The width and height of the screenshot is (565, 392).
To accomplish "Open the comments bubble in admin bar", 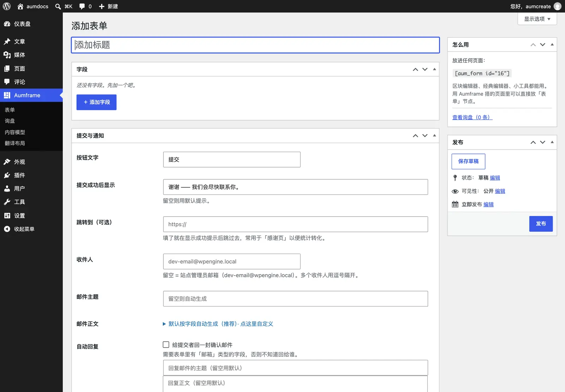I will point(82,6).
